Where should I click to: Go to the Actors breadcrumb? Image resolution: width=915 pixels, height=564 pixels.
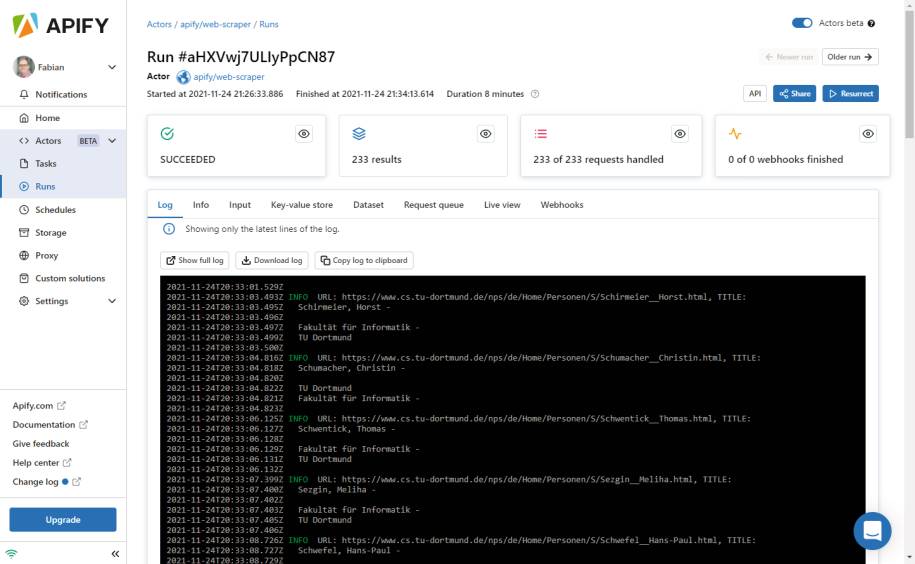pyautogui.click(x=159, y=24)
